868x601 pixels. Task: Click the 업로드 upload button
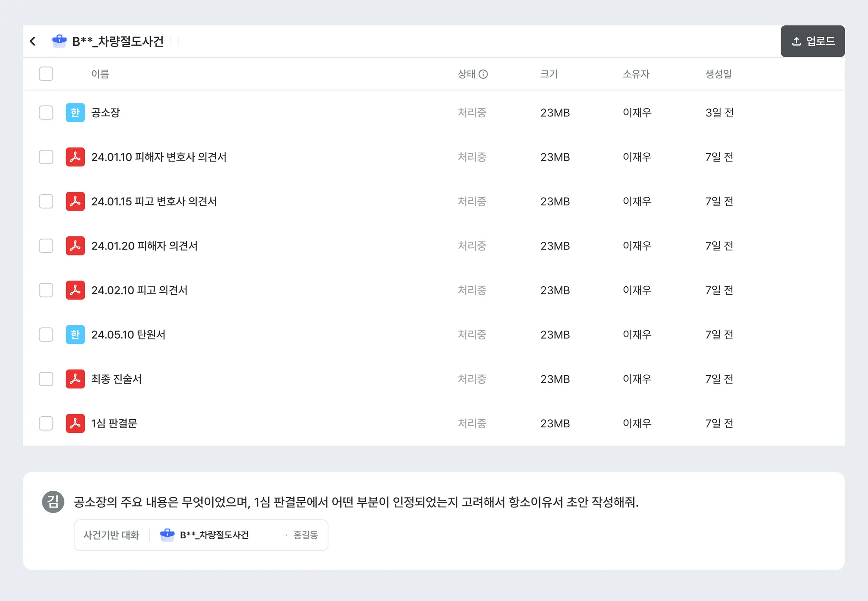point(812,41)
